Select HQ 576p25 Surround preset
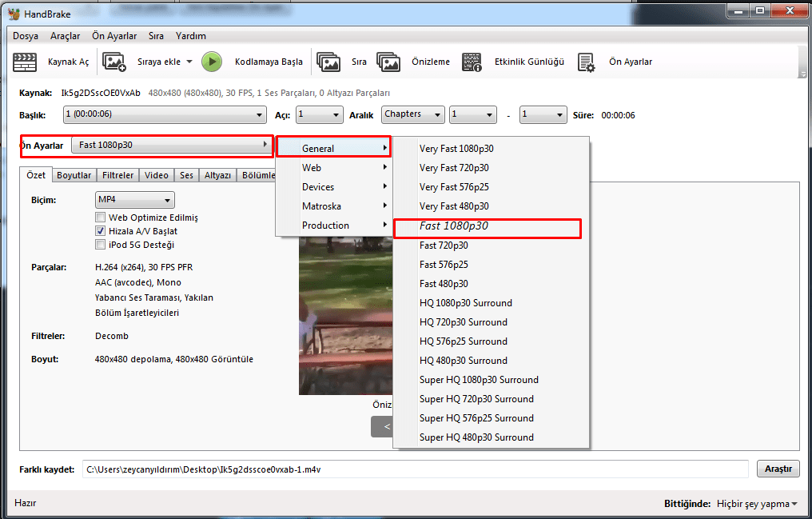Viewport: 812px width, 519px height. pyautogui.click(x=491, y=341)
